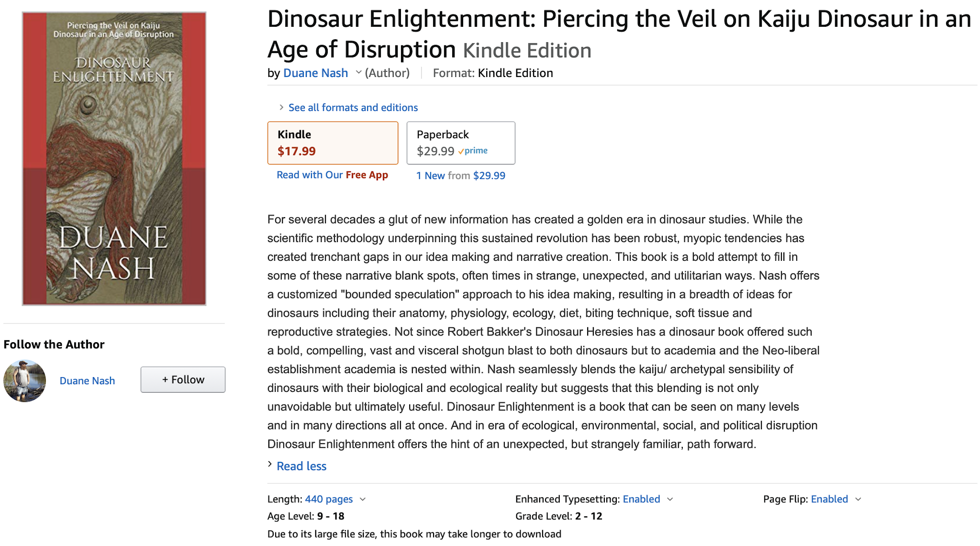Click the Dinosaur Enlightenment book cover image
The height and width of the screenshot is (546, 980).
click(x=114, y=158)
